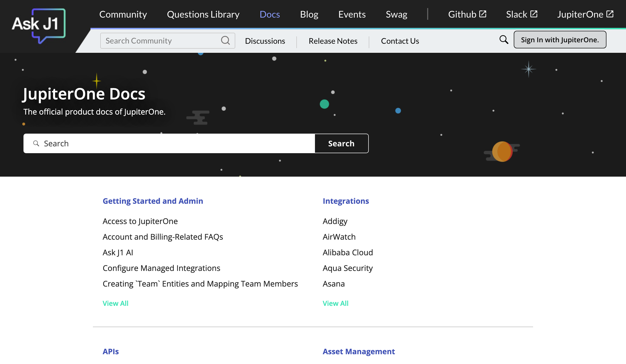
Task: Open the Ask J1 AI article
Action: pyautogui.click(x=118, y=252)
